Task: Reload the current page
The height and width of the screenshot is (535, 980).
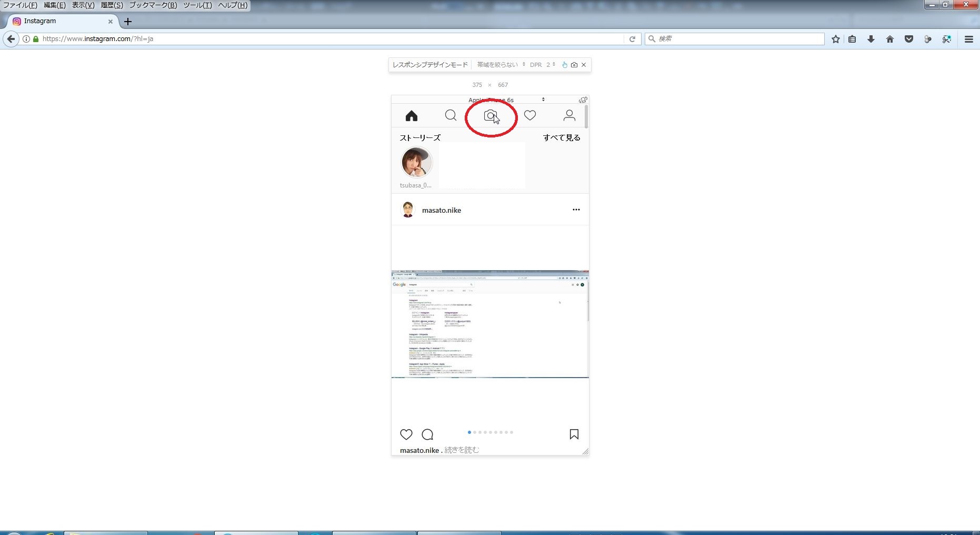Action: [x=632, y=39]
